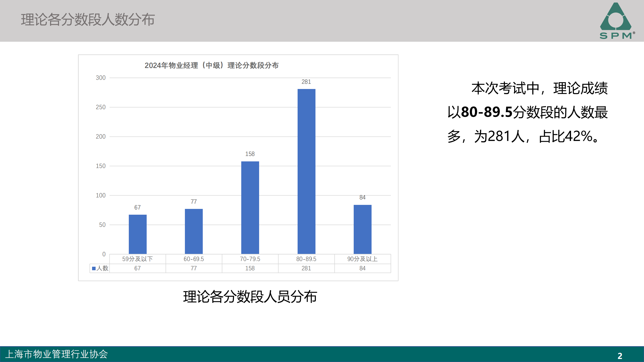Click data label 84 above the bar
644x362 pixels.
(x=363, y=197)
